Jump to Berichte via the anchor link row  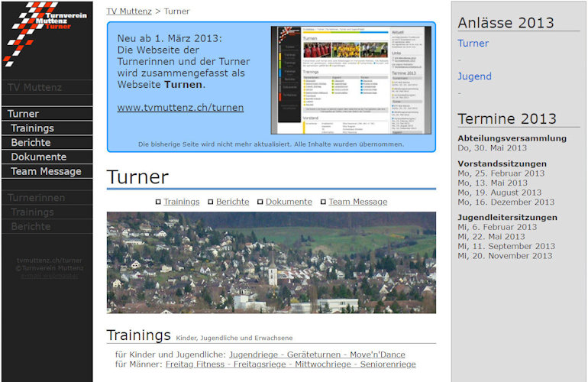(x=232, y=202)
